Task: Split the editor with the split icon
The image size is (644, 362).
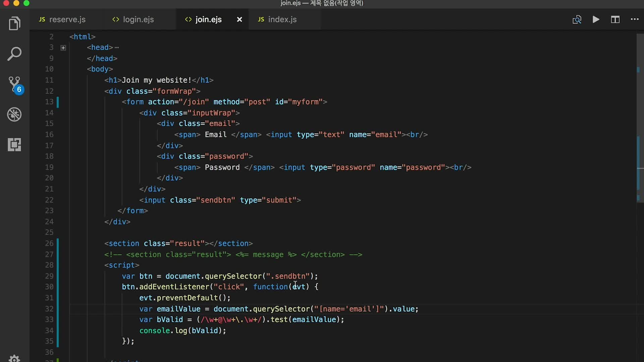Action: (x=615, y=19)
